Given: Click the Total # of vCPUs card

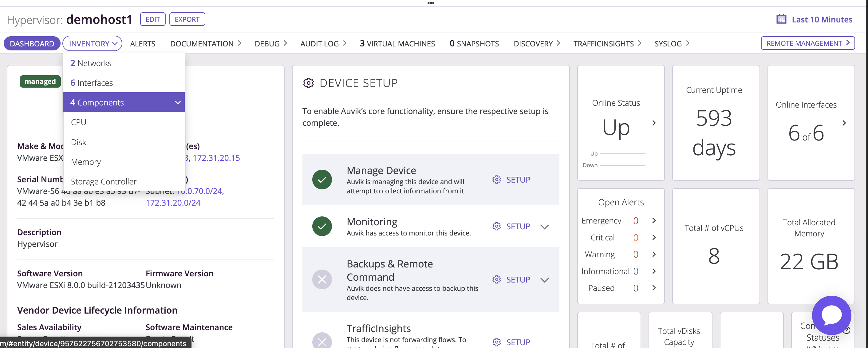Looking at the screenshot, I should pos(716,246).
